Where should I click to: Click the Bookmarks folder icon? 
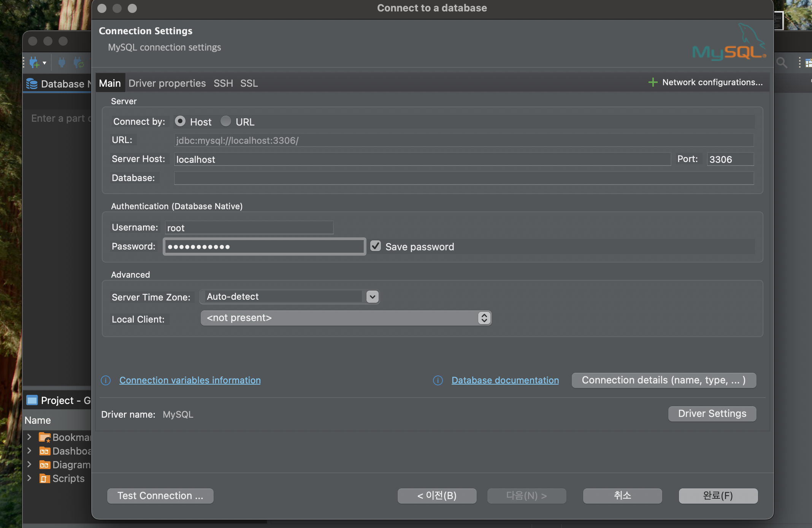(44, 437)
